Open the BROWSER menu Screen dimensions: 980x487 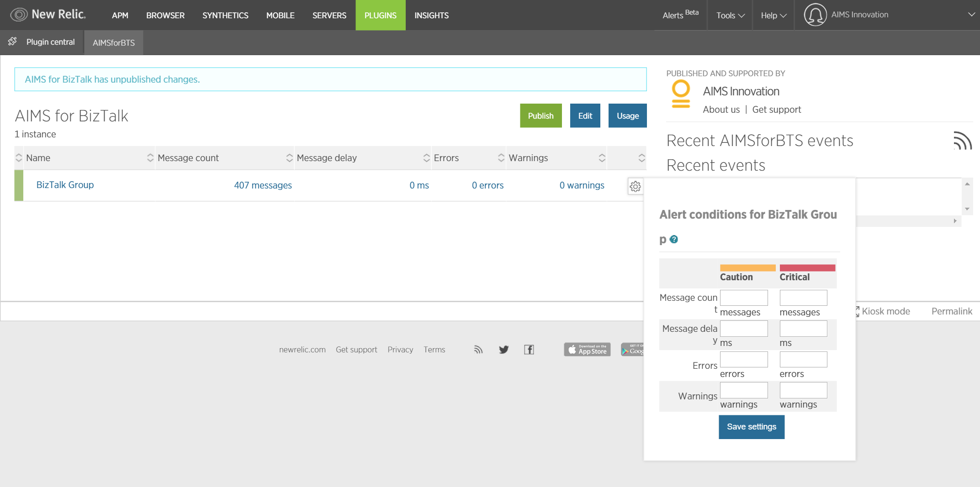165,15
